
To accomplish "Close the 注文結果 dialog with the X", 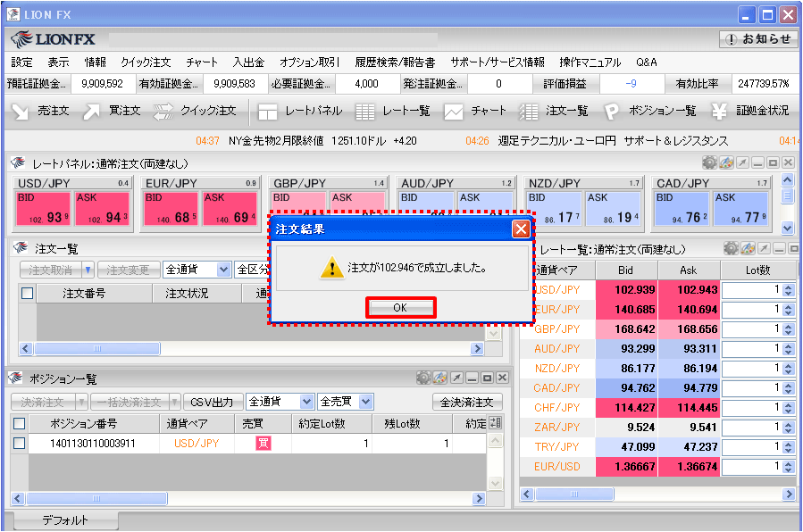I will [x=521, y=229].
